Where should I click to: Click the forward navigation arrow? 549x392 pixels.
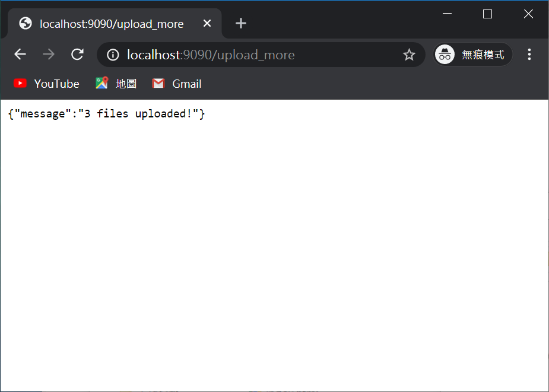click(x=49, y=54)
